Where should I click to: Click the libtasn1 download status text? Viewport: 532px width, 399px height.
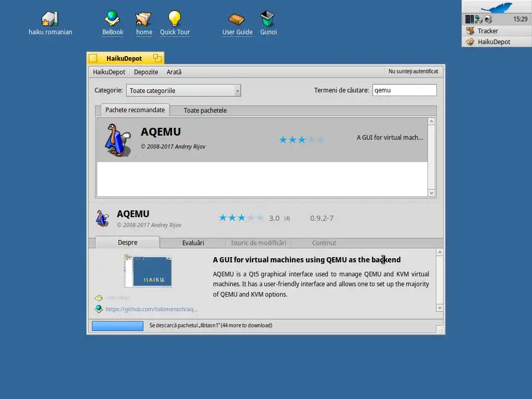[x=211, y=325]
